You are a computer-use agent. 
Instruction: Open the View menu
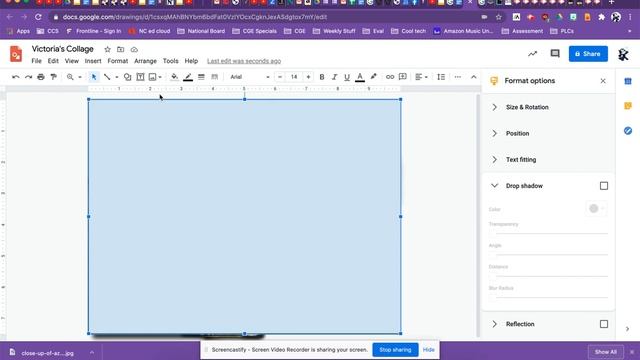pyautogui.click(x=71, y=61)
